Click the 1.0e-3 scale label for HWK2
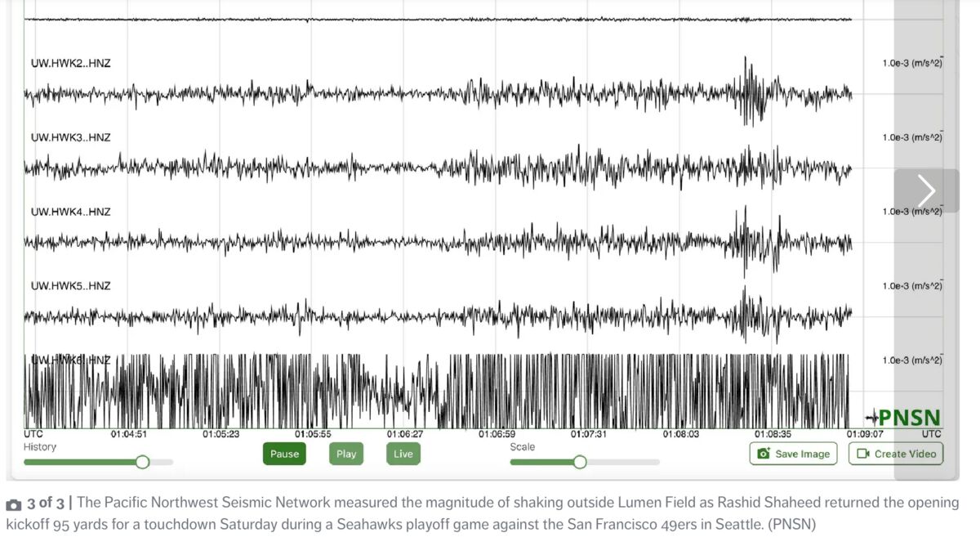 coord(911,63)
